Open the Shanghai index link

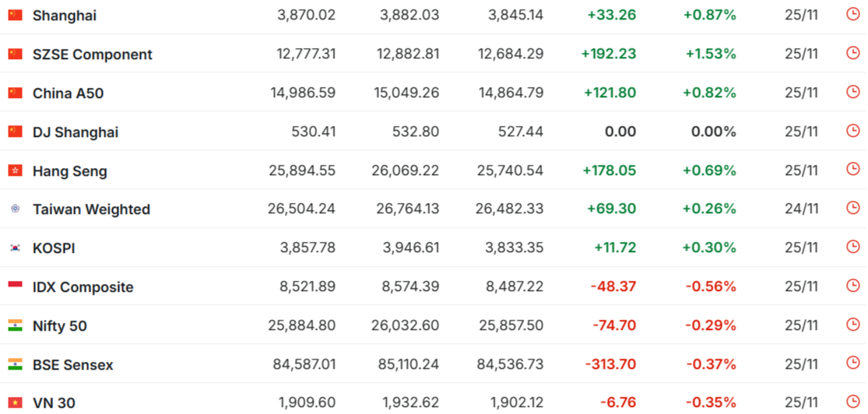tap(65, 16)
